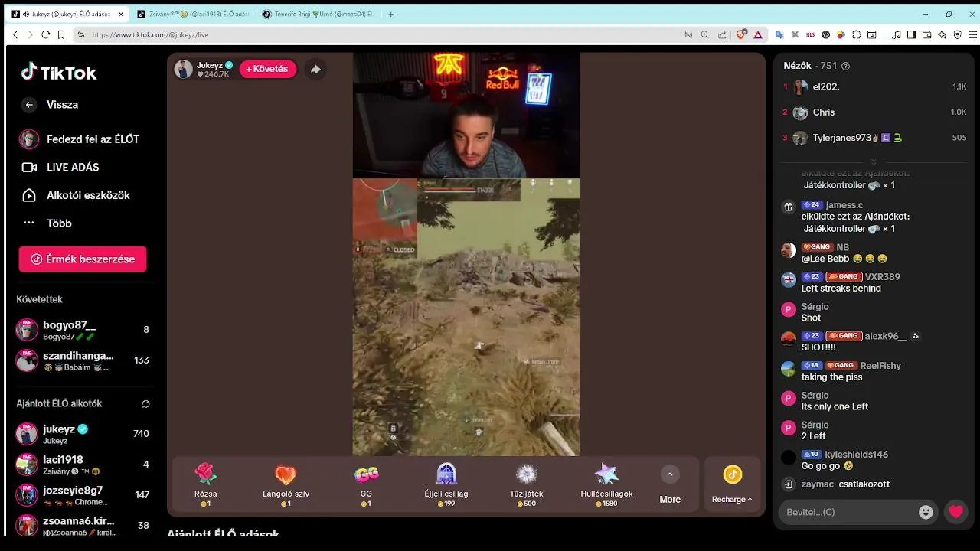Viewport: 980px width, 551px height.
Task: Click chat user kyleshields146
Action: pos(857,455)
